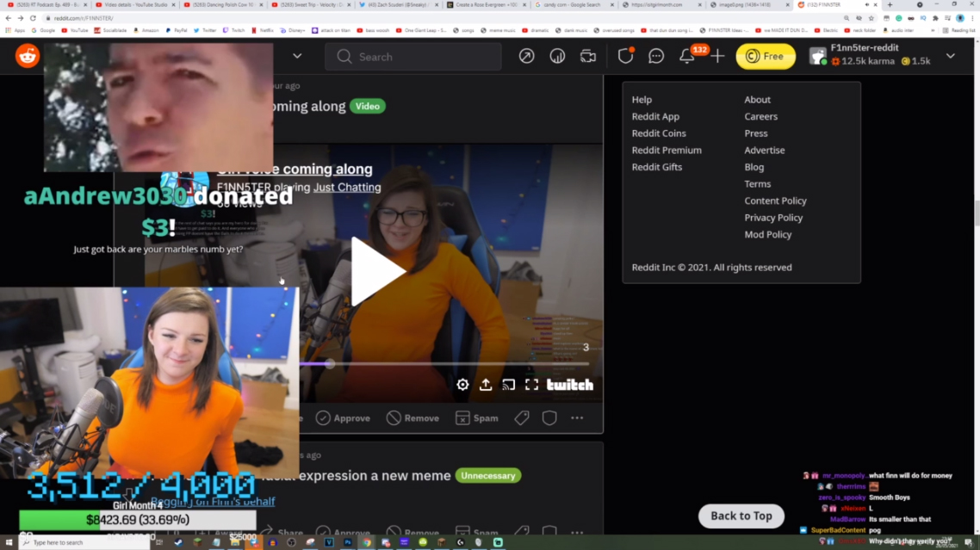Viewport: 980px width, 550px height.
Task: Open the Reddit Premium link
Action: [667, 150]
